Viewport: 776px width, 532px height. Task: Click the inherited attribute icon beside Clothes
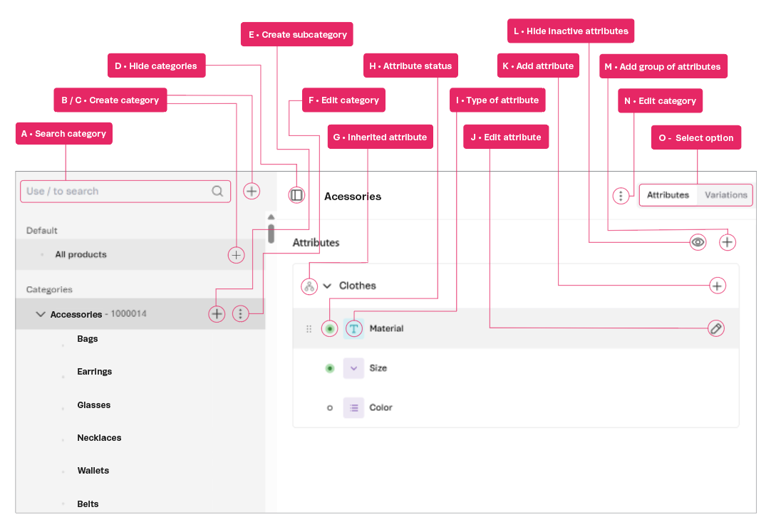point(309,286)
